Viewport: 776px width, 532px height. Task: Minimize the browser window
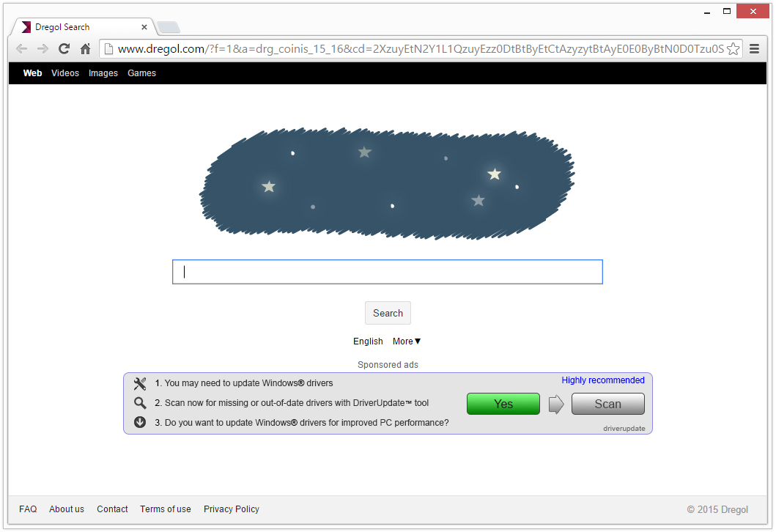click(x=707, y=12)
